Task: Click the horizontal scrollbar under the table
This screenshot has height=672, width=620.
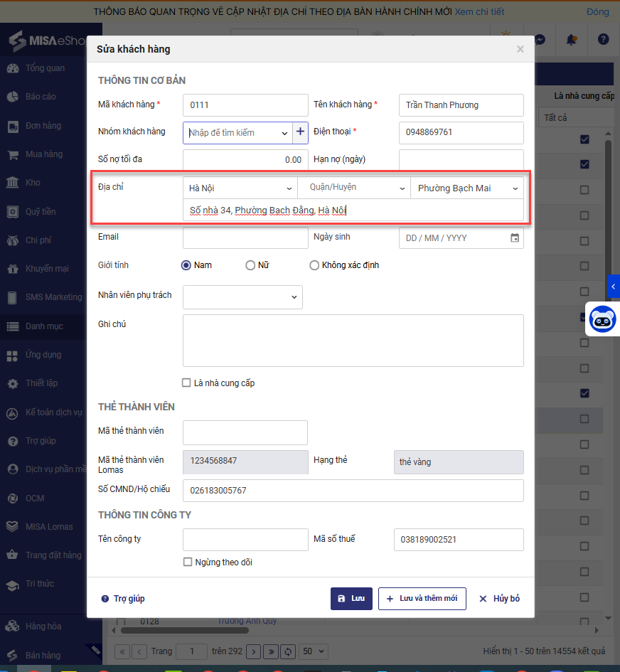Action: [185, 631]
